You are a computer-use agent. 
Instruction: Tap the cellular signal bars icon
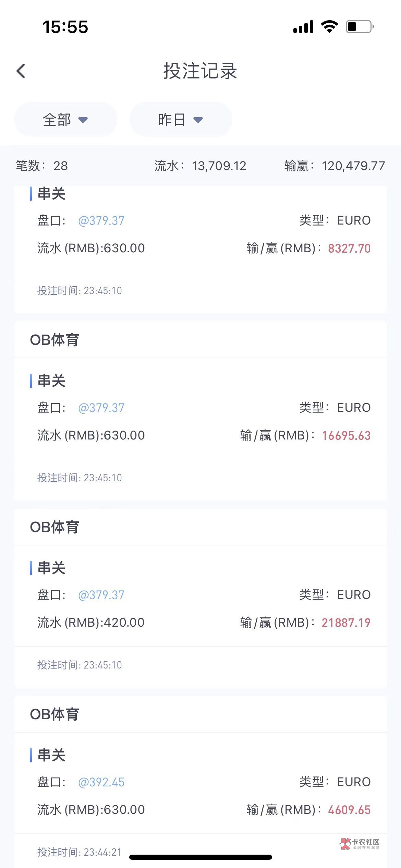[303, 27]
